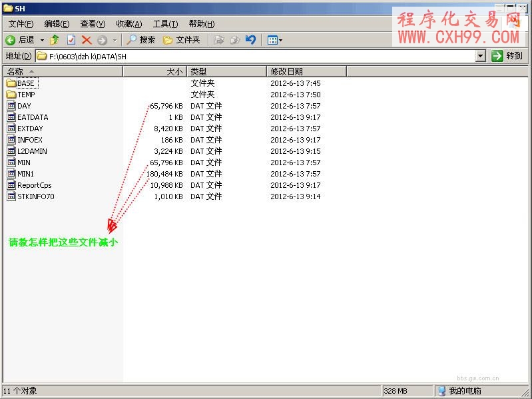Expand the address bar dropdown

481,57
